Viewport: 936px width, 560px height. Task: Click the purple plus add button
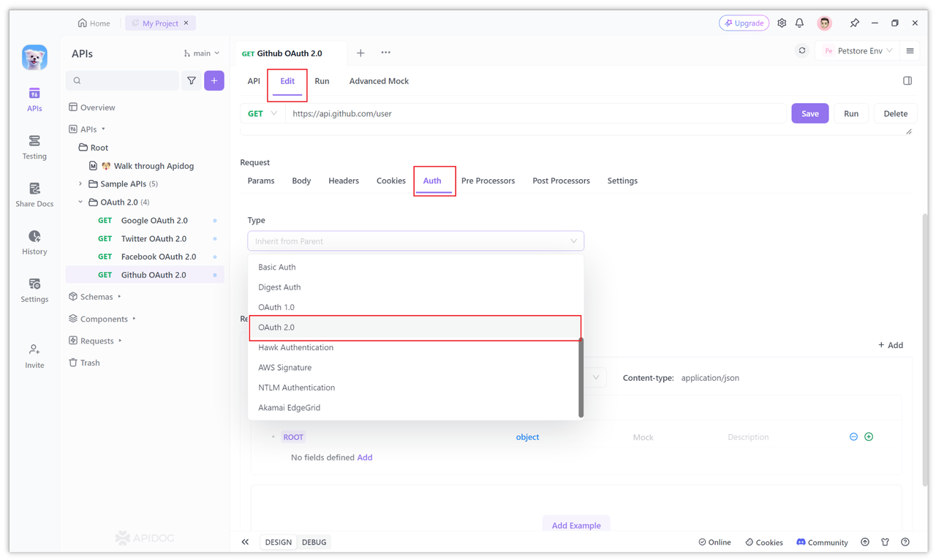click(214, 80)
